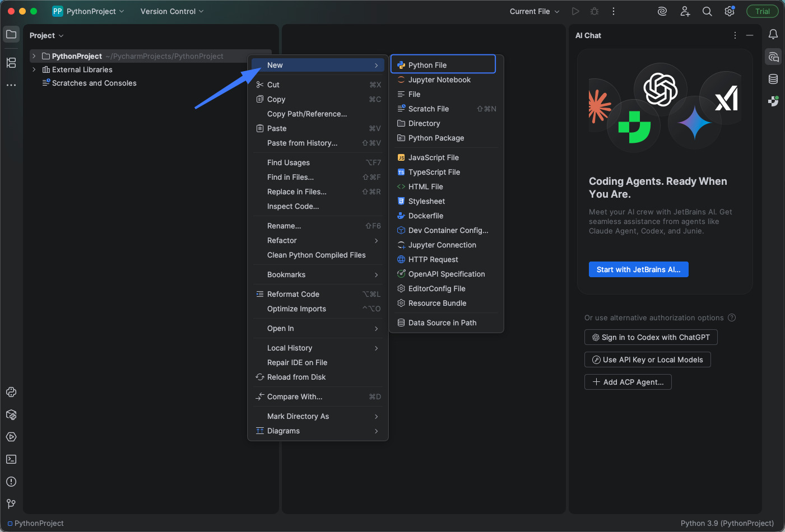Viewport: 785px width, 532px height.
Task: Expand the Diagrams submenu
Action: point(318,431)
